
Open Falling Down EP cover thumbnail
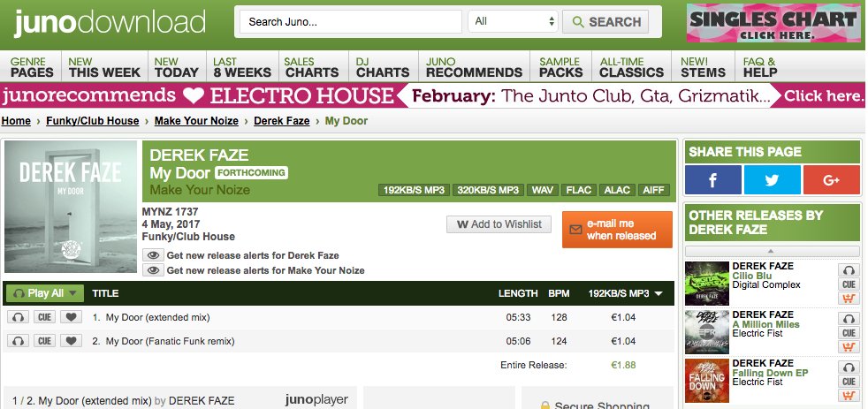707,381
